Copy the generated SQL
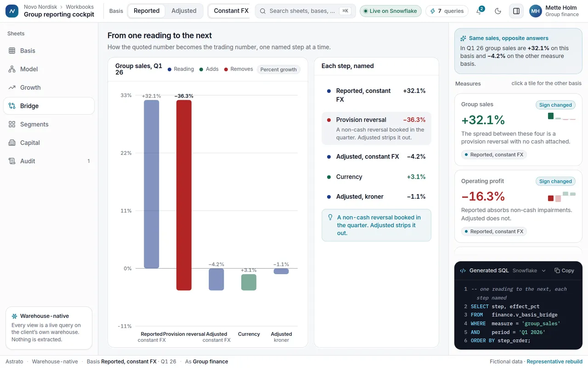 [x=564, y=270]
